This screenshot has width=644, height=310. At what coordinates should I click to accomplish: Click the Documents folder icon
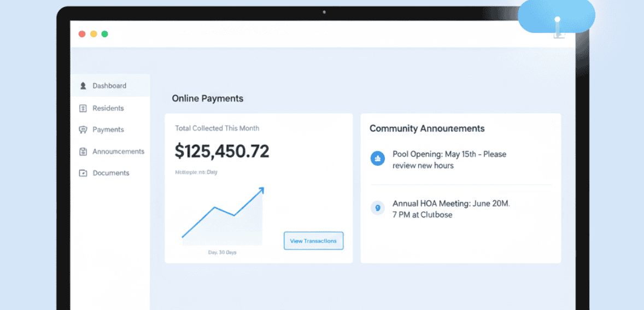click(x=83, y=173)
